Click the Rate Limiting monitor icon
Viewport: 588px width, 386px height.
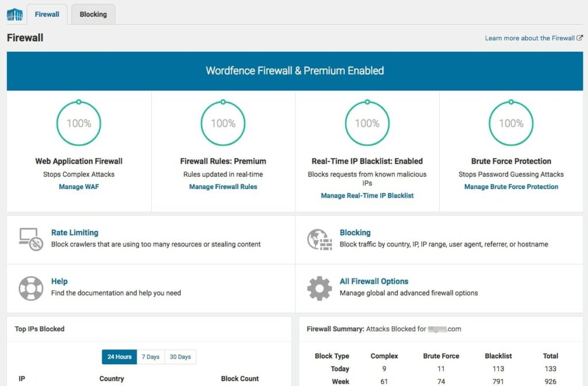click(x=31, y=240)
